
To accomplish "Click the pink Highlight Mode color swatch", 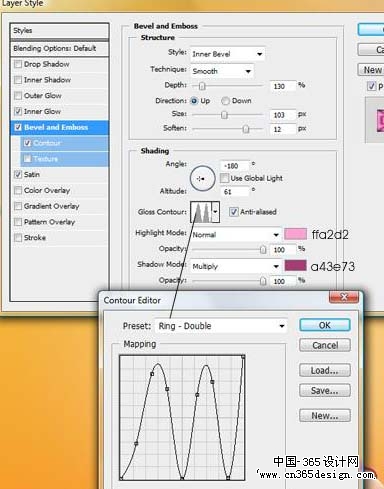I will click(295, 234).
